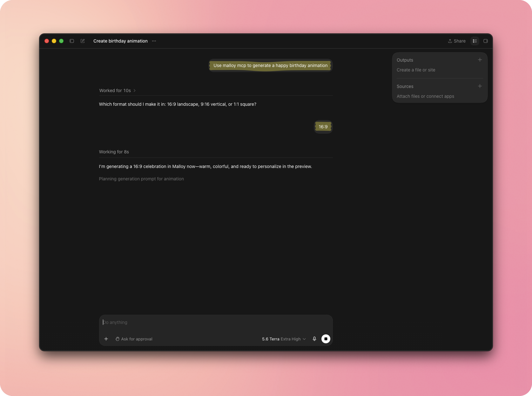The image size is (532, 396).
Task: Toggle the right side panel icon
Action: (x=486, y=41)
